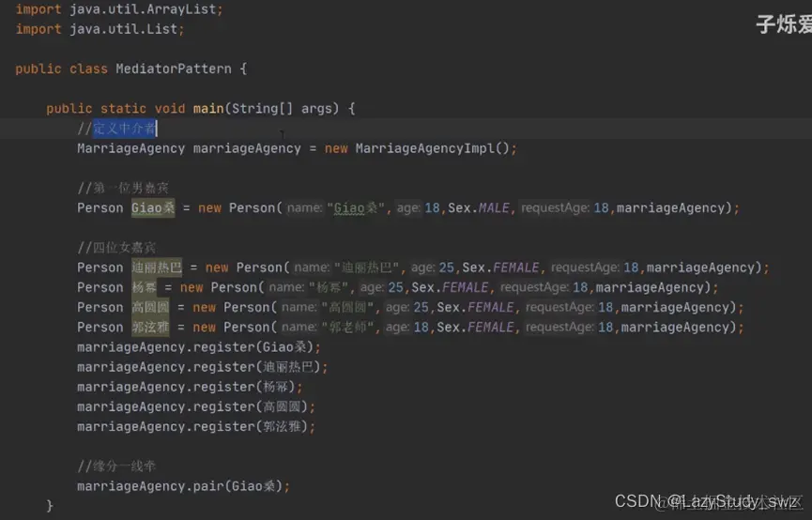
Task: Click the marriageAgency.register(Giao桑) line
Action: point(199,347)
